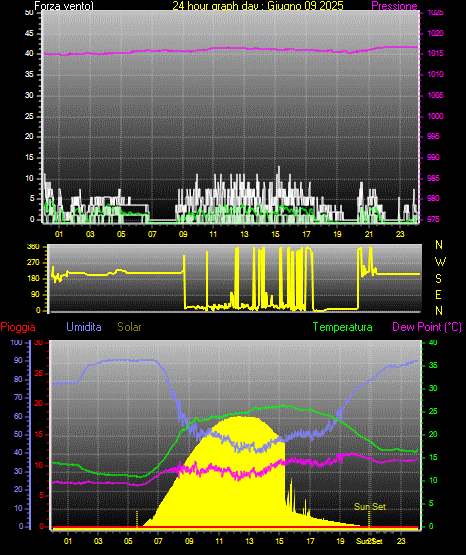Select the 90 value on the wind direction axis
Image resolution: width=466 pixels, height=555 pixels.
(x=35, y=294)
